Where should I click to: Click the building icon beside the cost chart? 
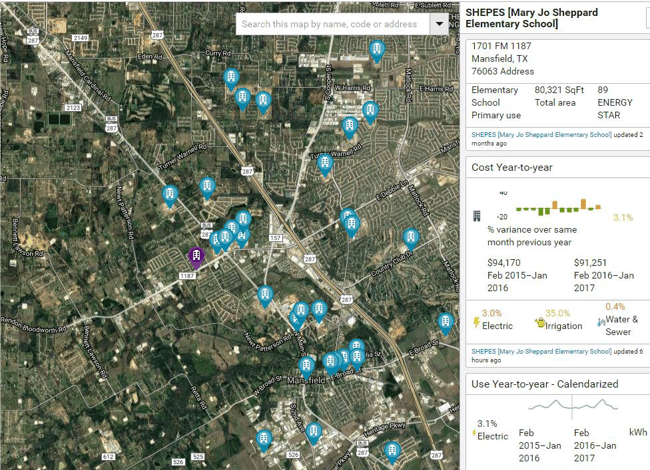click(477, 216)
